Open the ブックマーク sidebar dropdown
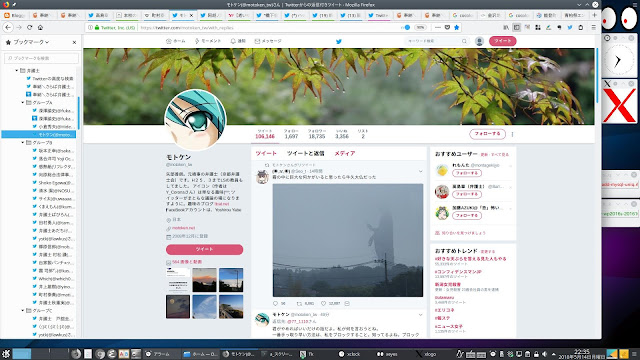This screenshot has height=360, width=640. pyautogui.click(x=31, y=42)
